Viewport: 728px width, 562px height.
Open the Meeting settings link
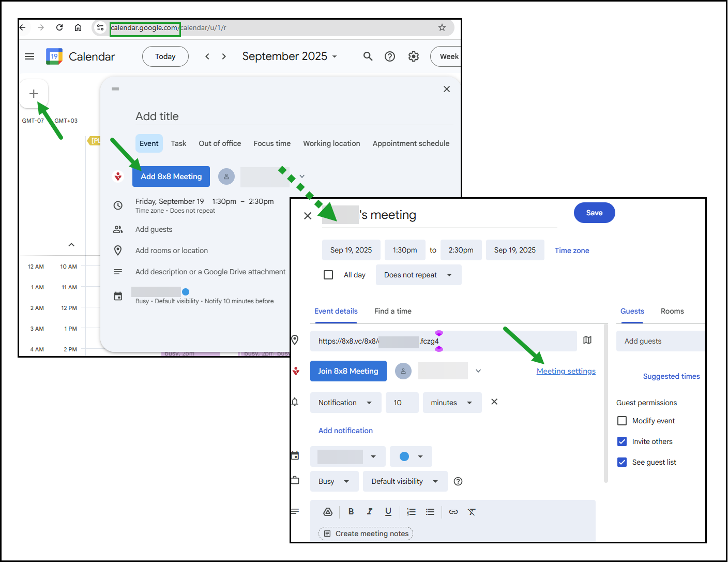566,371
